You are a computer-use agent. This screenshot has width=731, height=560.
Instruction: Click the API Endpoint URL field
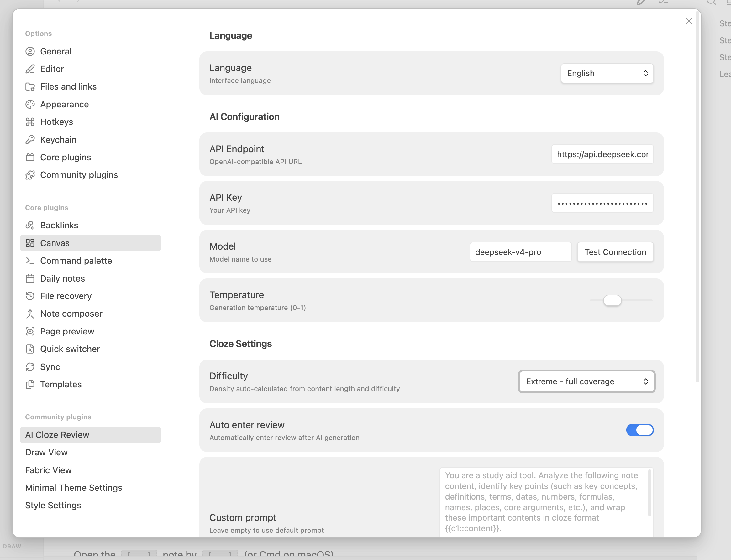pos(602,154)
